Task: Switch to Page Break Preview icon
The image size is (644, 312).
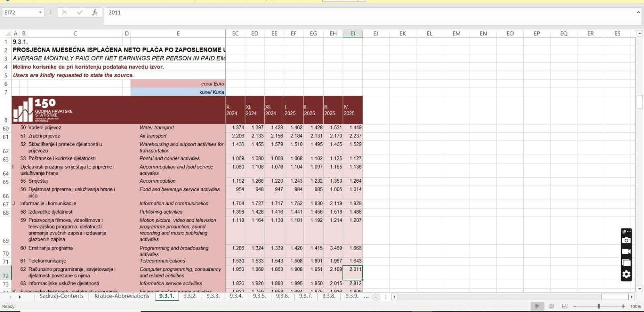Action: (565, 306)
